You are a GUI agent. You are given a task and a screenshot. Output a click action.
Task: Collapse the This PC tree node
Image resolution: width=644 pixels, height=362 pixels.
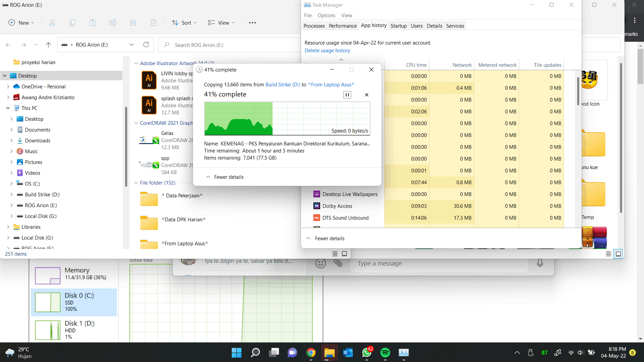click(8, 108)
